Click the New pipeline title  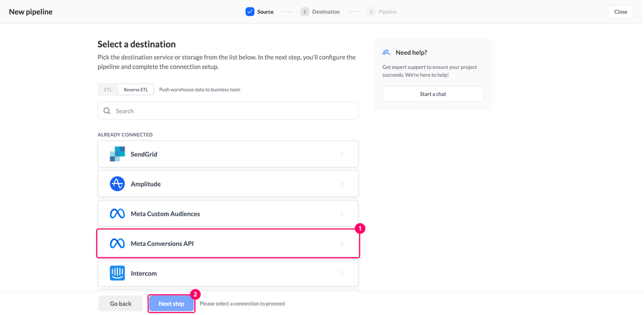pyautogui.click(x=31, y=12)
